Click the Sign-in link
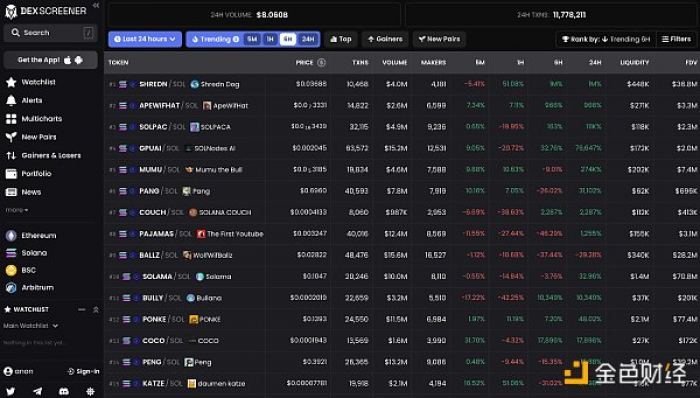Image resolution: width=700 pixels, height=398 pixels. click(83, 371)
